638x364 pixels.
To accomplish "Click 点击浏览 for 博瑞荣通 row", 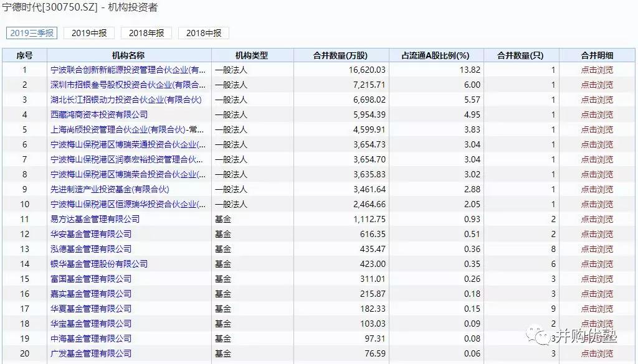I will tap(596, 144).
